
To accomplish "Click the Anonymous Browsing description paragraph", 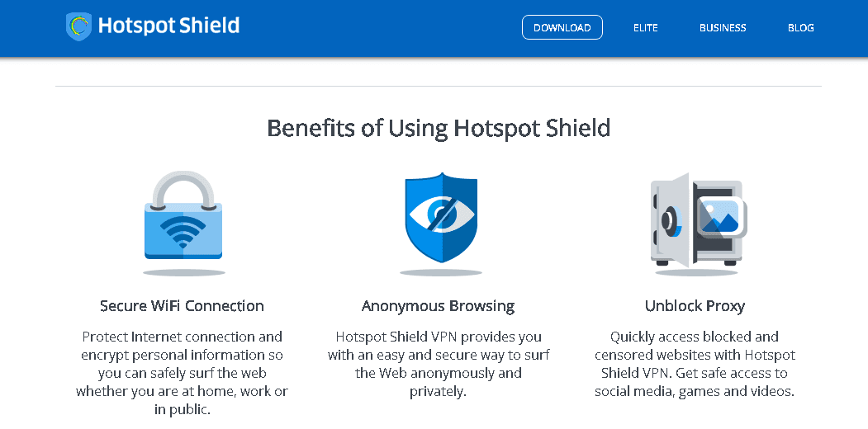I will (438, 364).
